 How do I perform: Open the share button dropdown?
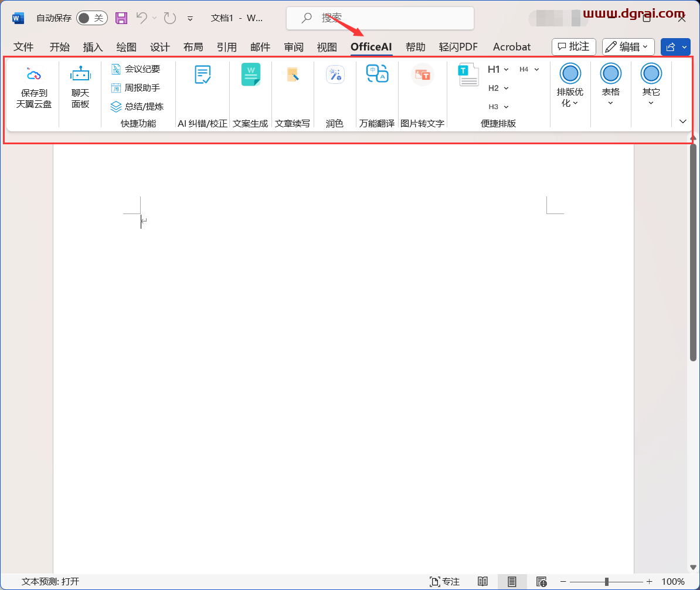(x=684, y=47)
